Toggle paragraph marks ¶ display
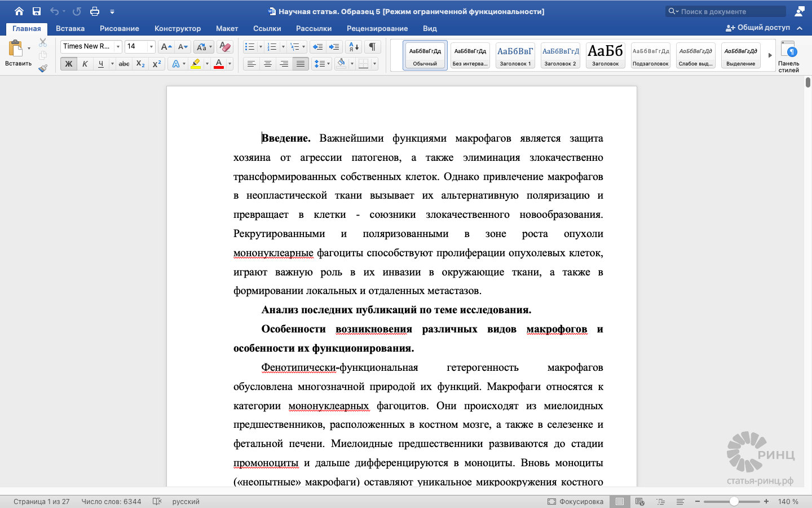The height and width of the screenshot is (508, 812). coord(372,47)
